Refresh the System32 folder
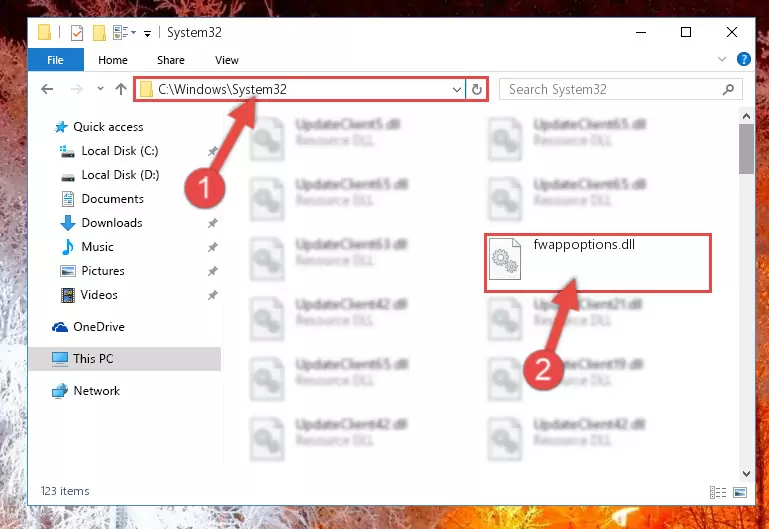 pyautogui.click(x=477, y=90)
